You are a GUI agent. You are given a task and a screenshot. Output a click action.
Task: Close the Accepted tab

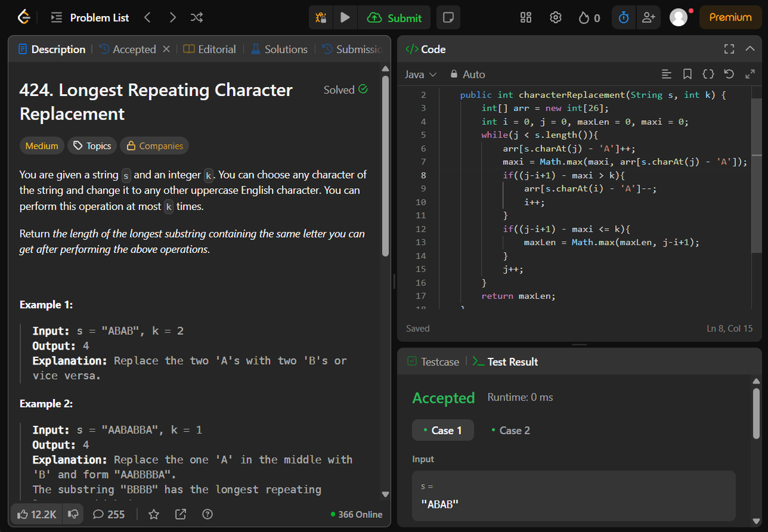pyautogui.click(x=166, y=49)
